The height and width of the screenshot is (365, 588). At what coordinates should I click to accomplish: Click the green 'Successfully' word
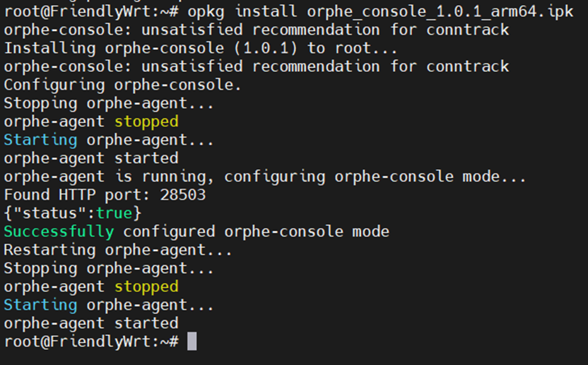[x=59, y=231]
